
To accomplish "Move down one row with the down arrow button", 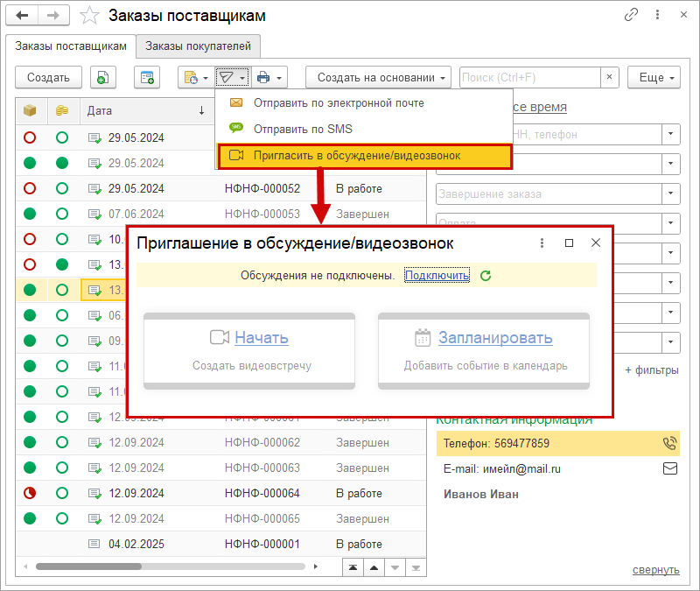I will coord(395,567).
